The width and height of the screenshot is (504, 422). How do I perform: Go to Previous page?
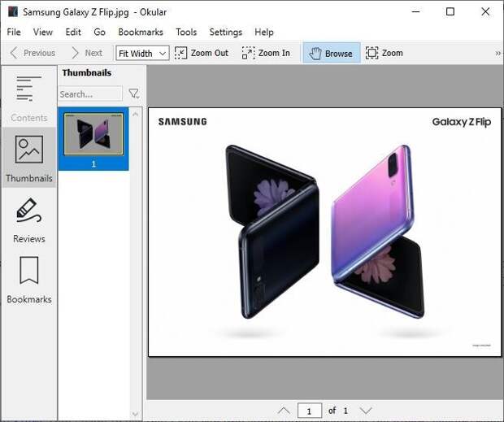click(x=33, y=53)
